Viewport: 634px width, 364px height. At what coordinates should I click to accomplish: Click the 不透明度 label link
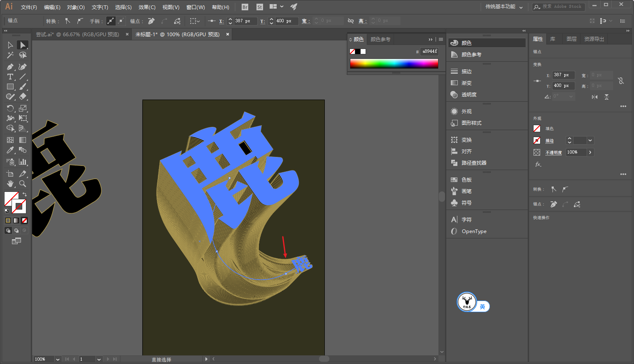click(554, 152)
